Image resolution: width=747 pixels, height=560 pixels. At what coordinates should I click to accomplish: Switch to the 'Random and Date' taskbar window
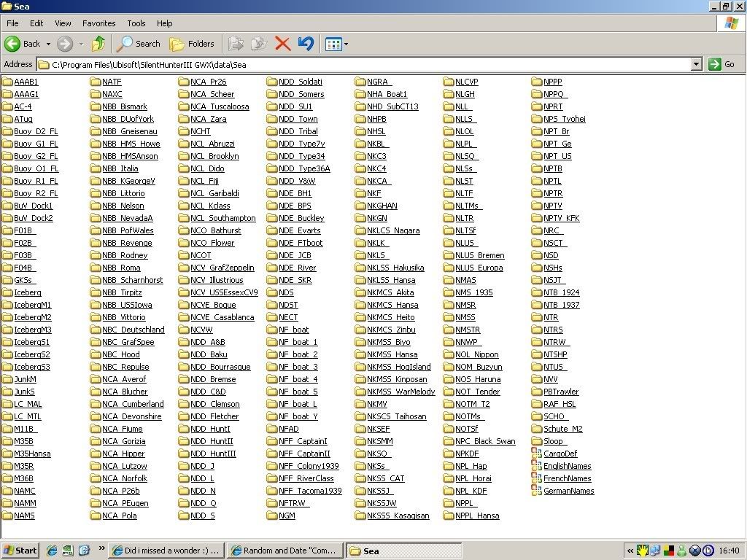[x=285, y=551]
